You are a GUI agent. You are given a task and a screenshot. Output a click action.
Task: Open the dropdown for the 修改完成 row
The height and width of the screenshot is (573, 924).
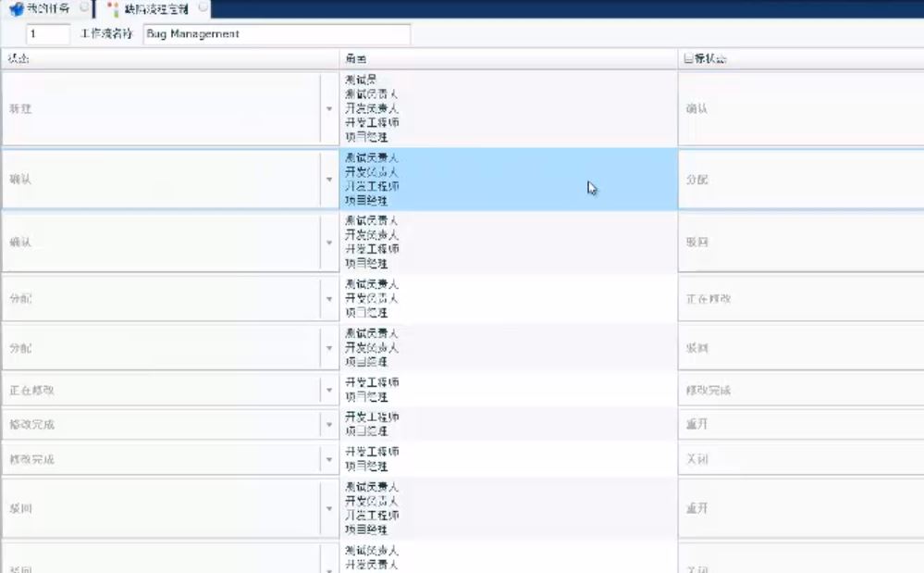pyautogui.click(x=330, y=423)
